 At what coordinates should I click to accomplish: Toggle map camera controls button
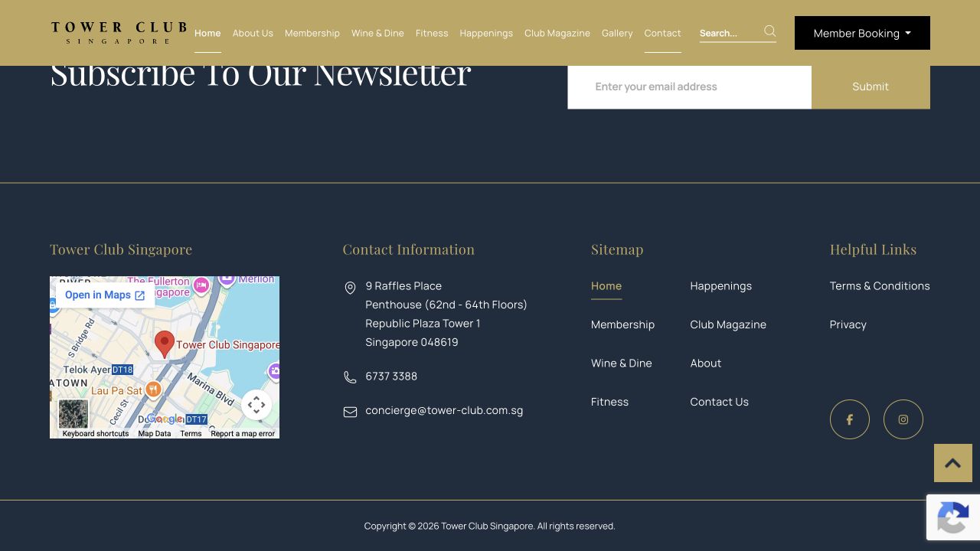(x=256, y=405)
